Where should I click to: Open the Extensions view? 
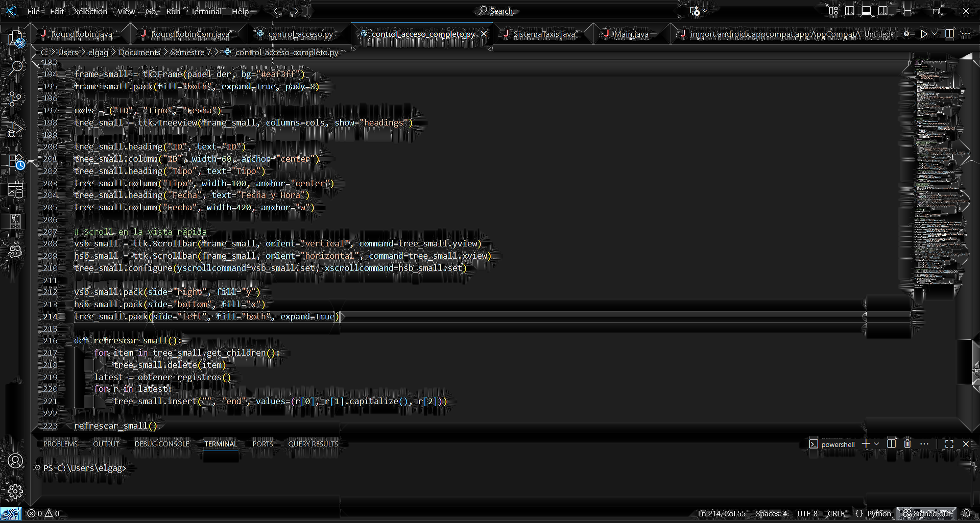coord(15,161)
